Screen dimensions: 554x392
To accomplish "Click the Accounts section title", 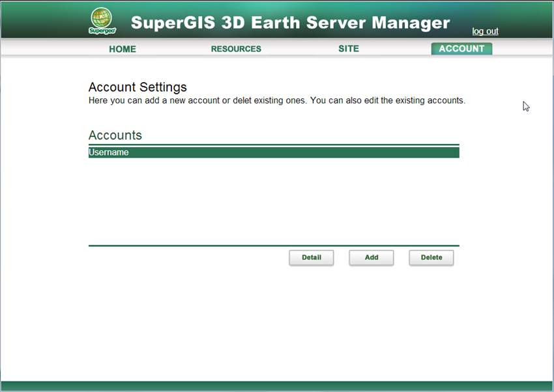I will [115, 135].
